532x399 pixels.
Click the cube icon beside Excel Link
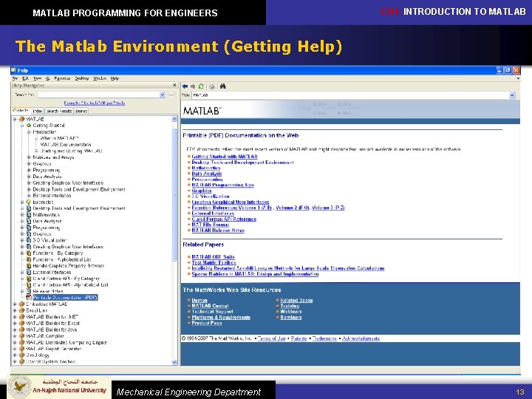click(x=22, y=310)
